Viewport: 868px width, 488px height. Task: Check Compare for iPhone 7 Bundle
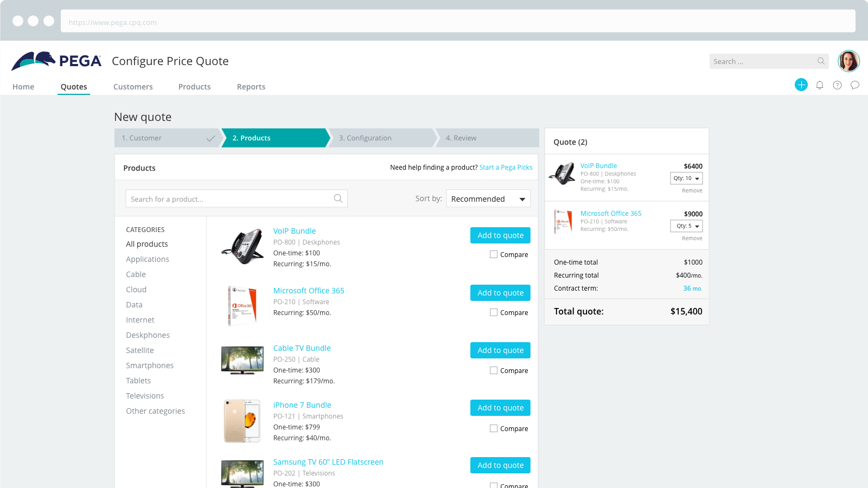point(494,428)
